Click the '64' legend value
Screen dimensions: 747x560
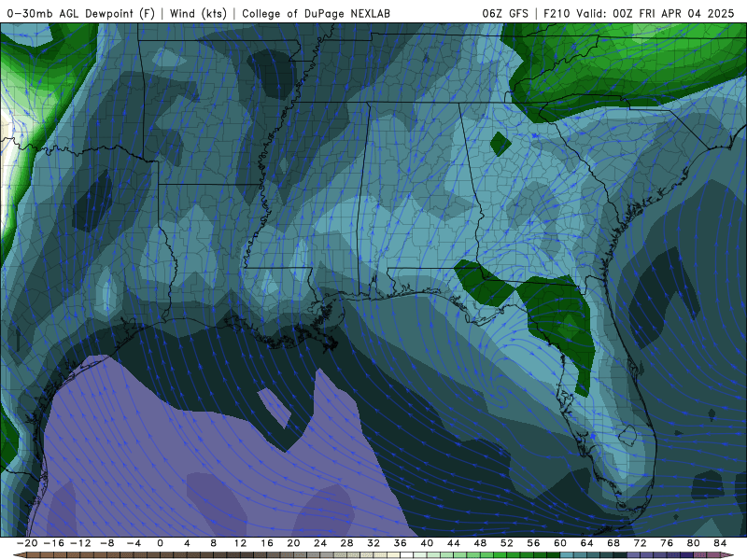pyautogui.click(x=587, y=543)
